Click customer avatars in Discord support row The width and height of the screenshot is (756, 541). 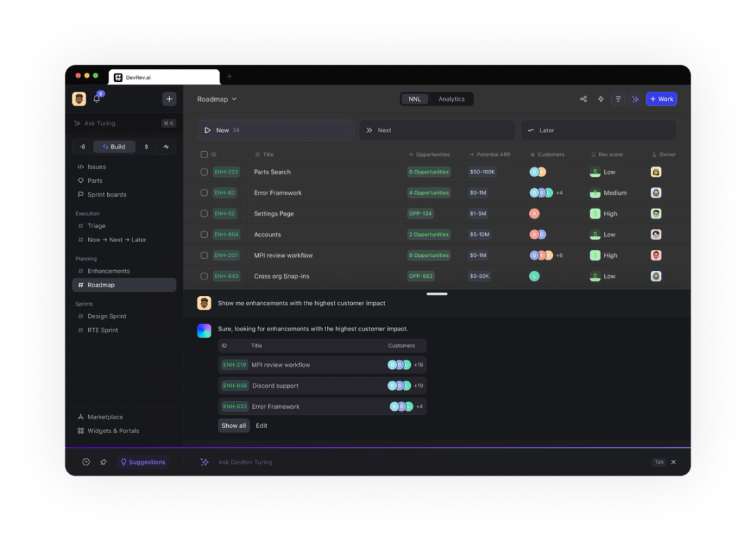click(399, 386)
